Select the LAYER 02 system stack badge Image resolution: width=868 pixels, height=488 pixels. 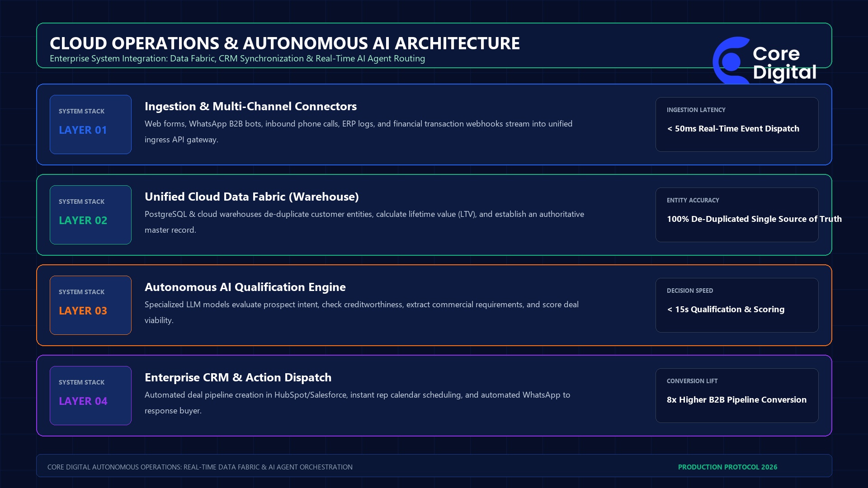[x=90, y=215]
